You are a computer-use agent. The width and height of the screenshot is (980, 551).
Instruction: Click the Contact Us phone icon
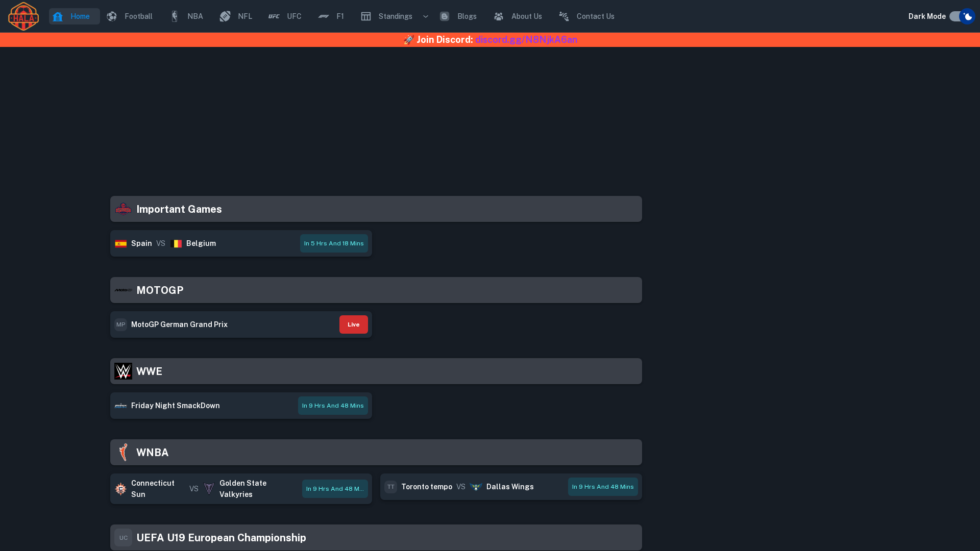pos(564,16)
